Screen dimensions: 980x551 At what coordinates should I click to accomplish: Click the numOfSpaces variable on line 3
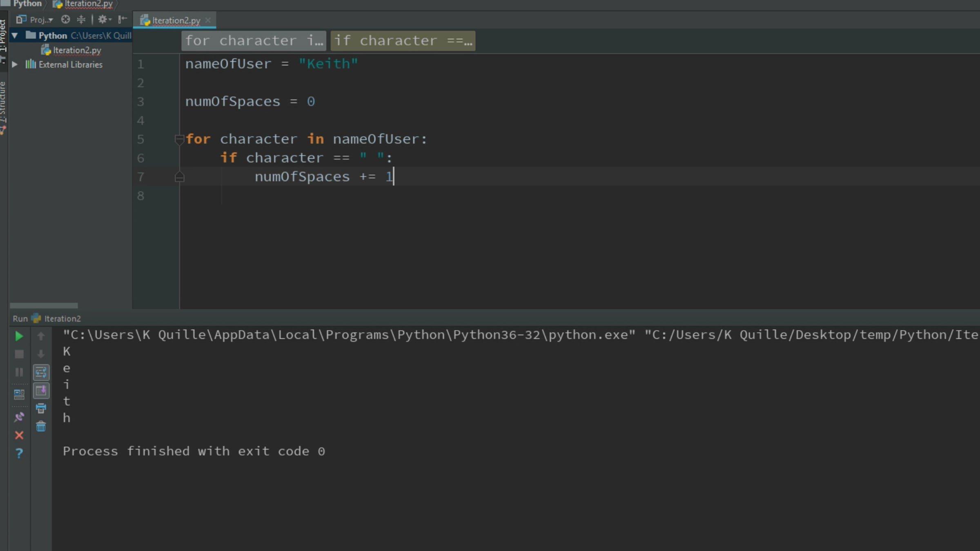[233, 101]
